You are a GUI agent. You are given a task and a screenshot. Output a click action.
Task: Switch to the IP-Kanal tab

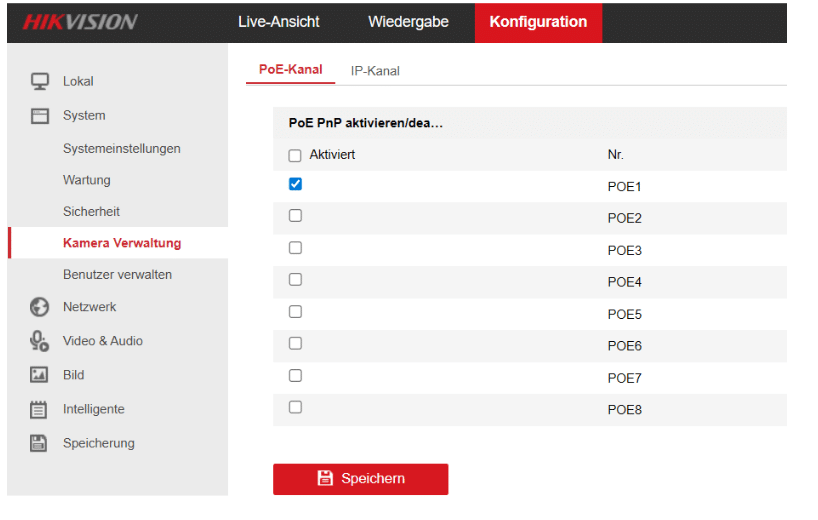click(375, 71)
